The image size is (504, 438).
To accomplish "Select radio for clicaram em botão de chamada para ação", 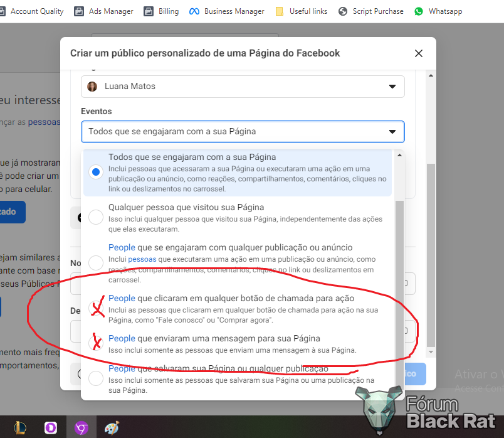I will pos(96,309).
